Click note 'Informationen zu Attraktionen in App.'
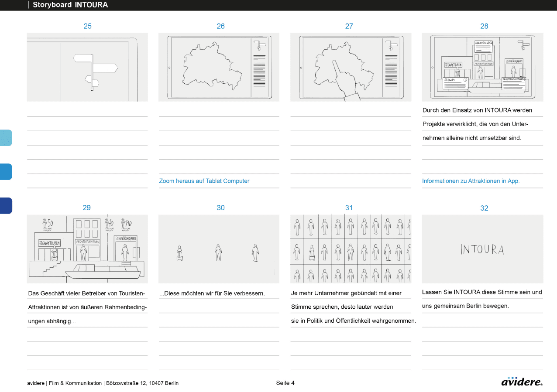Screen dimensions: 557x392 click(x=471, y=181)
